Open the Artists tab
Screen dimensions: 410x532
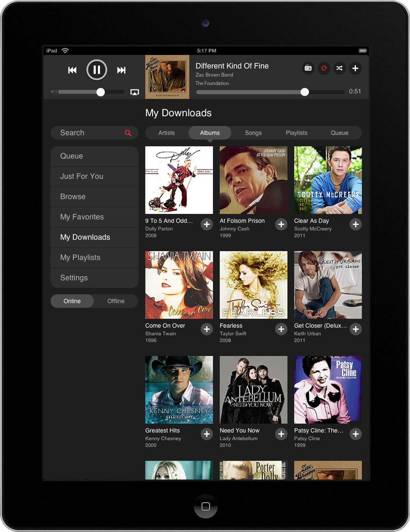(x=166, y=133)
